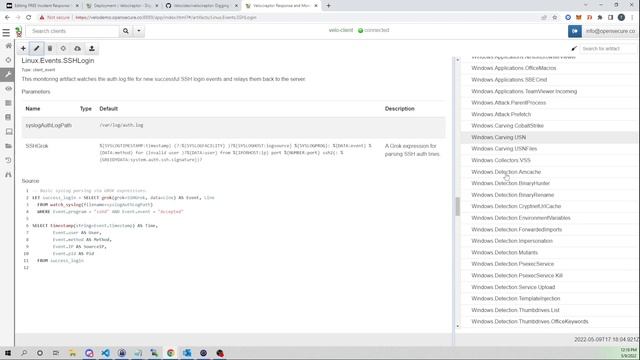Viewport: 640px width, 360px height.
Task: Open Chrome from the taskbar
Action: click(171, 353)
